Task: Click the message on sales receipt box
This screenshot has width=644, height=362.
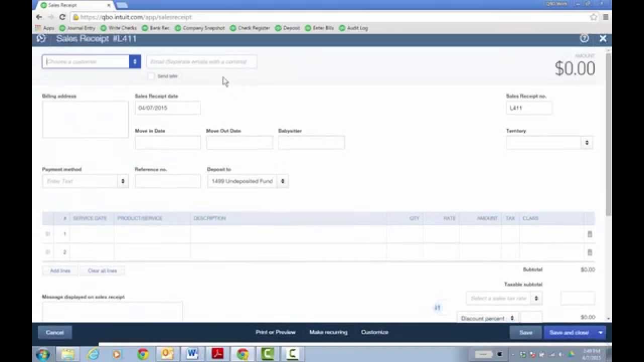Action: [112, 312]
